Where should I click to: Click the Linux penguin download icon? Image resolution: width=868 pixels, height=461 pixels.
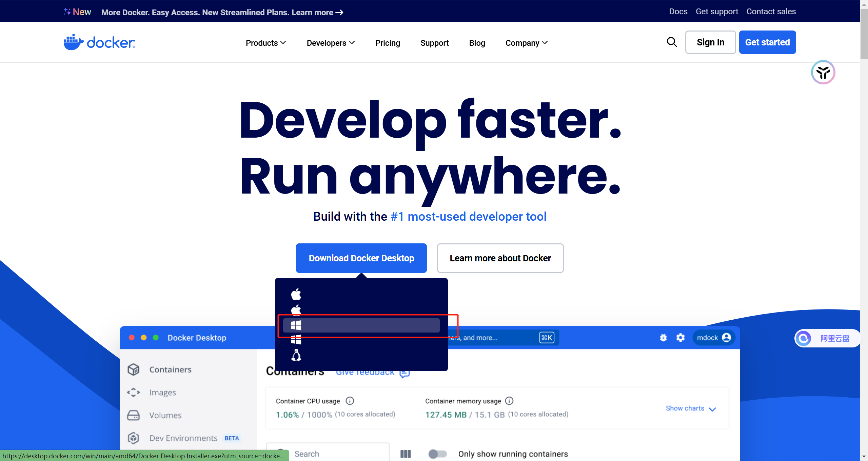(x=296, y=355)
